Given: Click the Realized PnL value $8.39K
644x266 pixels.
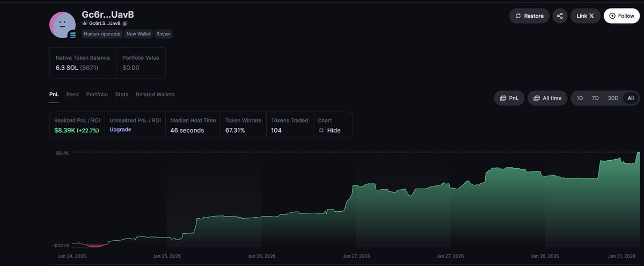Looking at the screenshot, I should [64, 130].
